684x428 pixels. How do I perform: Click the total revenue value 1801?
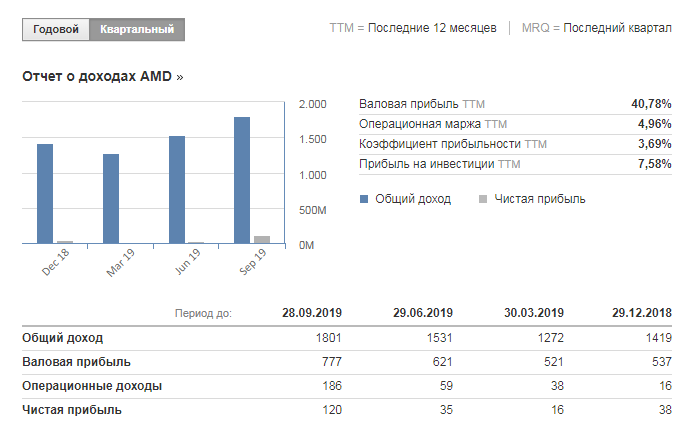tap(328, 338)
